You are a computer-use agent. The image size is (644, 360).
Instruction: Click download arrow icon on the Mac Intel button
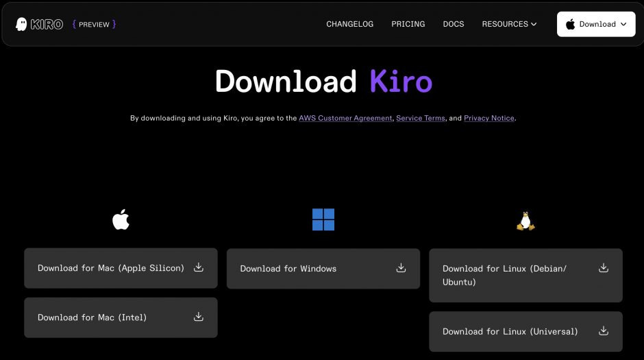(x=199, y=316)
